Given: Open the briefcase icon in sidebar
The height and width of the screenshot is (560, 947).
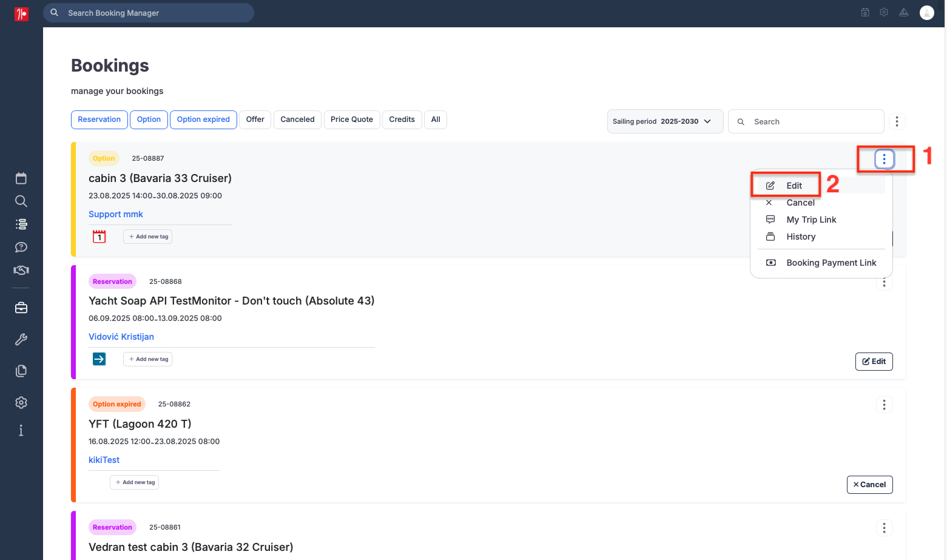Looking at the screenshot, I should (x=21, y=308).
